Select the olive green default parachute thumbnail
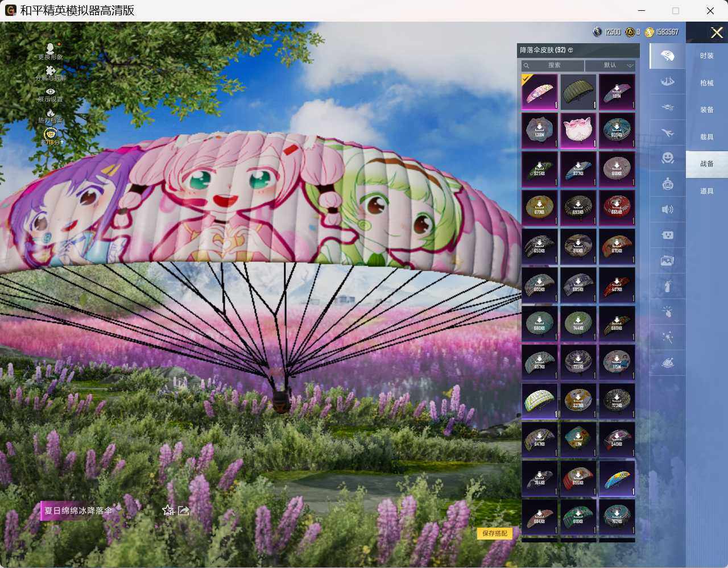This screenshot has width=728, height=568. point(578,92)
